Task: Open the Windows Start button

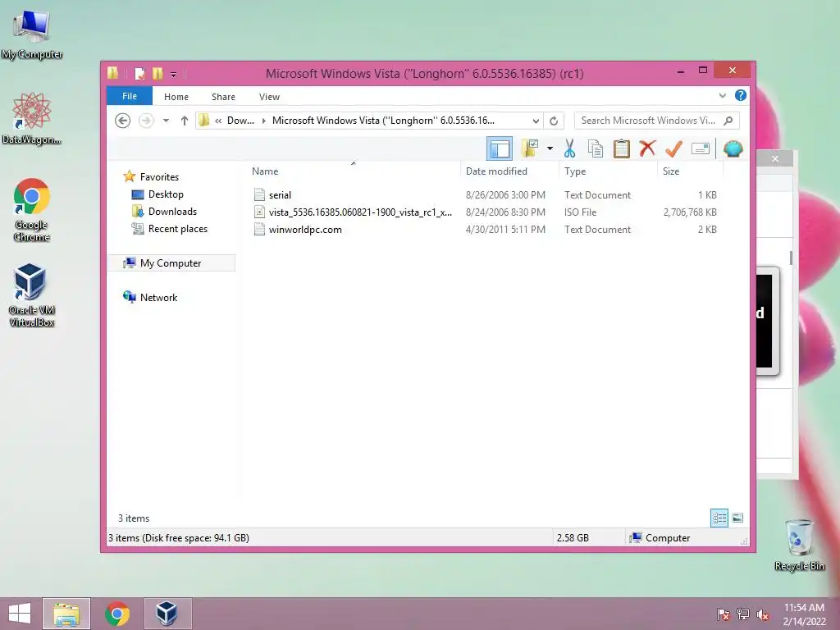Action: pyautogui.click(x=20, y=614)
